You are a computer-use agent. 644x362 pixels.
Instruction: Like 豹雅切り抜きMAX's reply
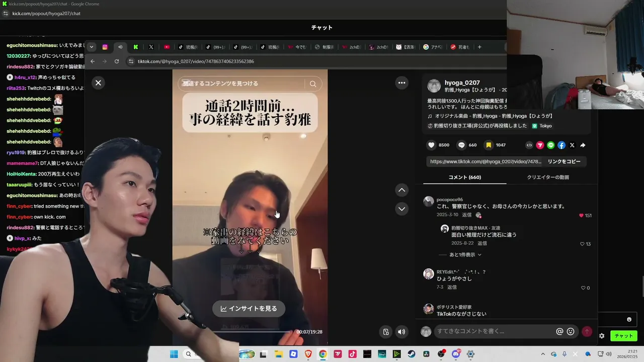pyautogui.click(x=582, y=244)
